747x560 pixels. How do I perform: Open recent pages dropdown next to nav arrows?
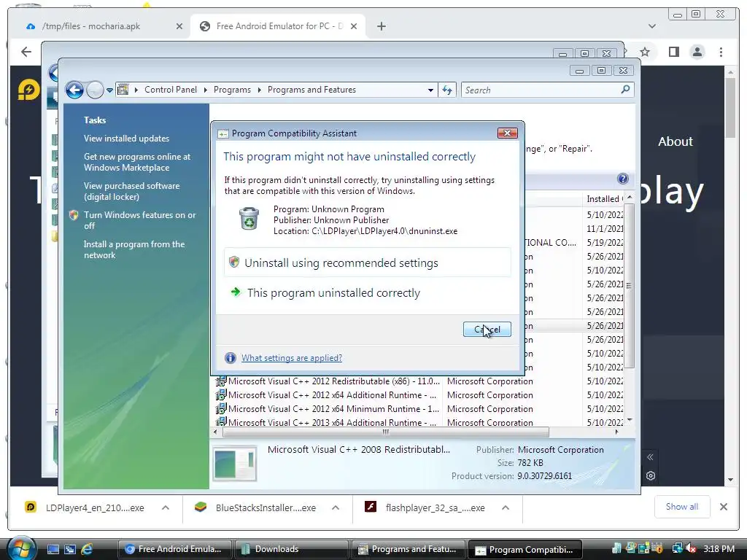coord(109,90)
